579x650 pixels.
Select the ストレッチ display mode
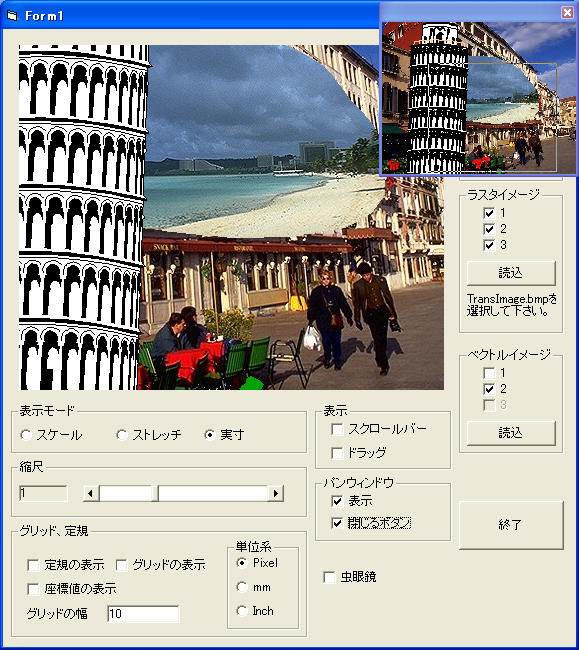click(121, 435)
